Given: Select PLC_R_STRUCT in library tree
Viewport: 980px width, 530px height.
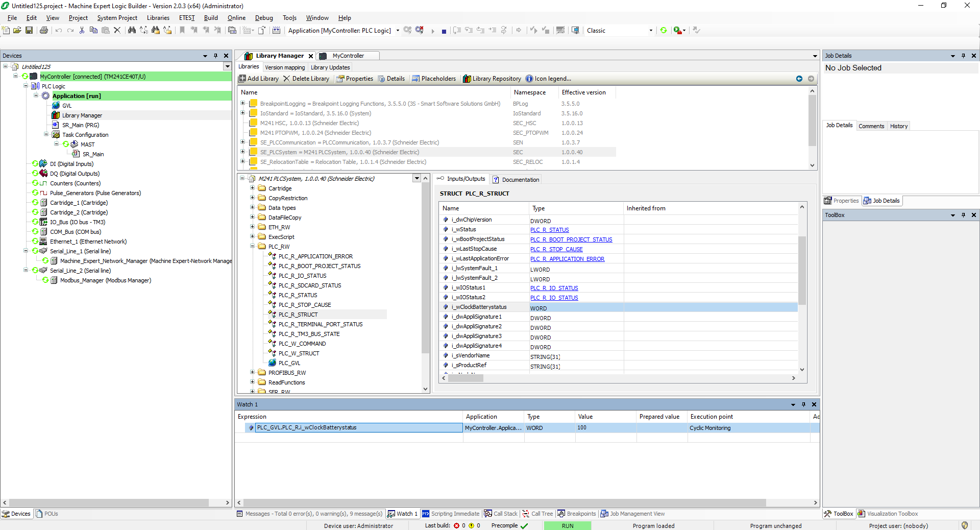Looking at the screenshot, I should click(298, 315).
